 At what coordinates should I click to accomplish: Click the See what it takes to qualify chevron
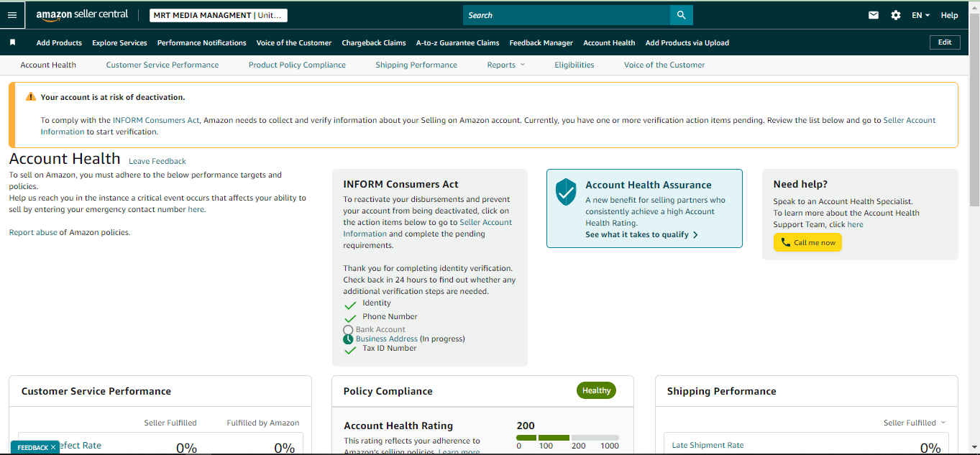[x=695, y=235]
